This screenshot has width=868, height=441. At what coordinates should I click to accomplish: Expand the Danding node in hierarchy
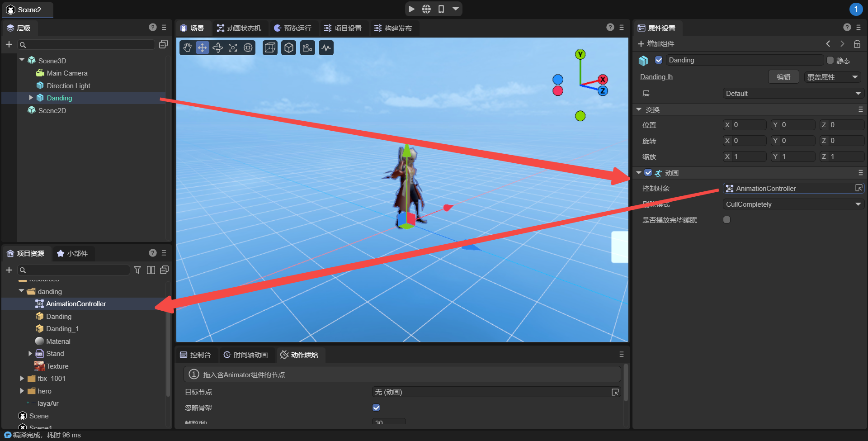coord(31,98)
